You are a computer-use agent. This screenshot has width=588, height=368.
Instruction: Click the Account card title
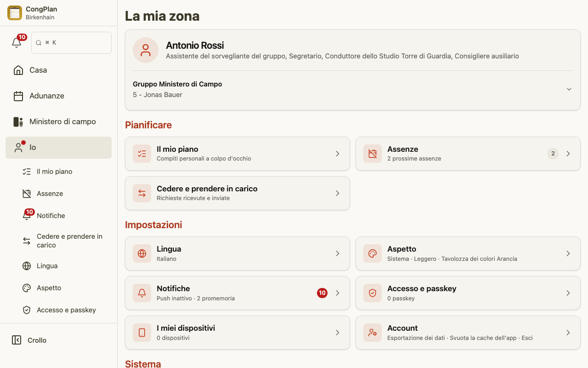pyautogui.click(x=402, y=328)
